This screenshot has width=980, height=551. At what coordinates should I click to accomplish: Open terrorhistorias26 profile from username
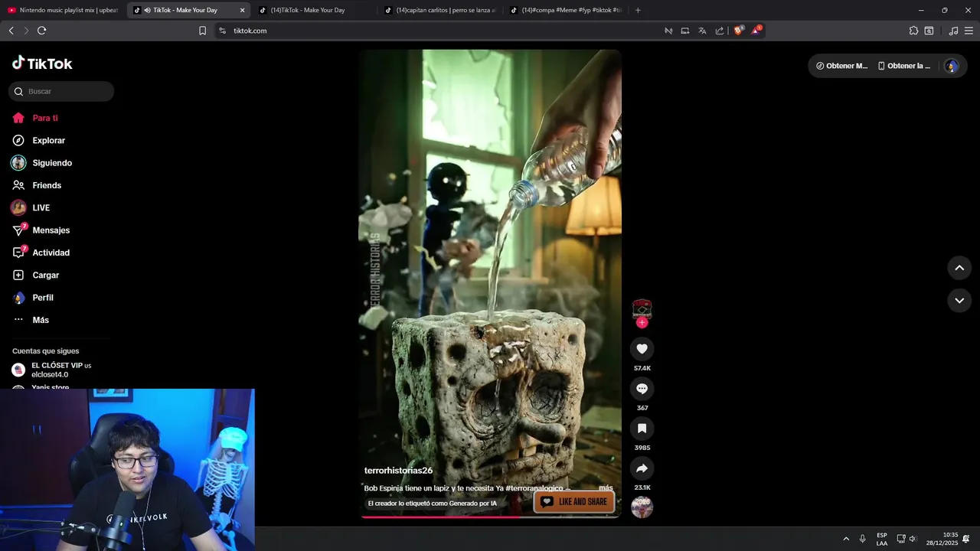(398, 471)
